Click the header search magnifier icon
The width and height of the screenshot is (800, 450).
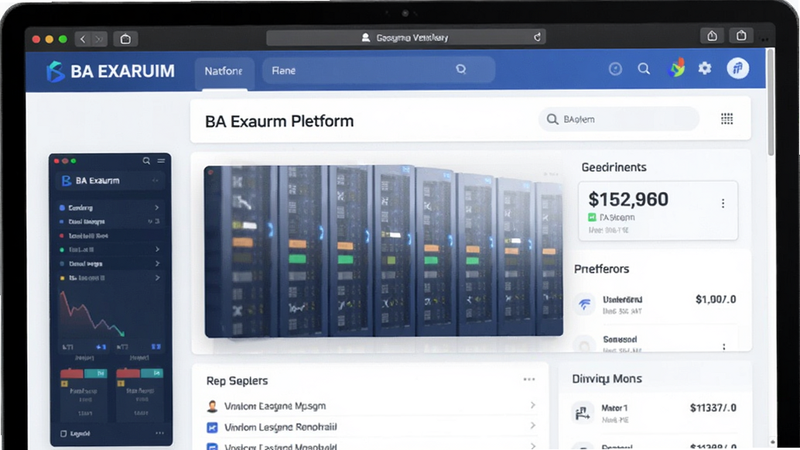tap(644, 68)
